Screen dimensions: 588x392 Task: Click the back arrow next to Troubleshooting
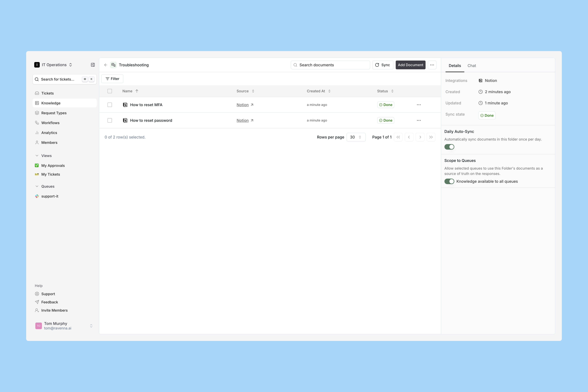click(x=106, y=65)
